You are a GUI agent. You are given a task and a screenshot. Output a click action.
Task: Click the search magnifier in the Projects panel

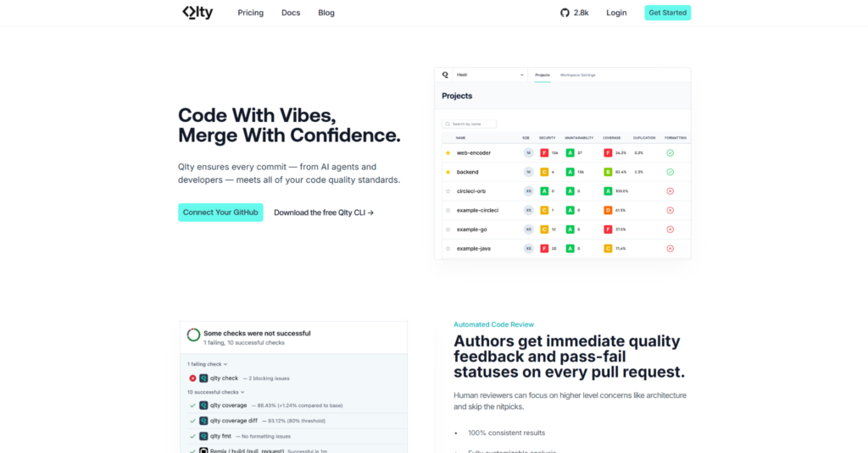[x=448, y=124]
